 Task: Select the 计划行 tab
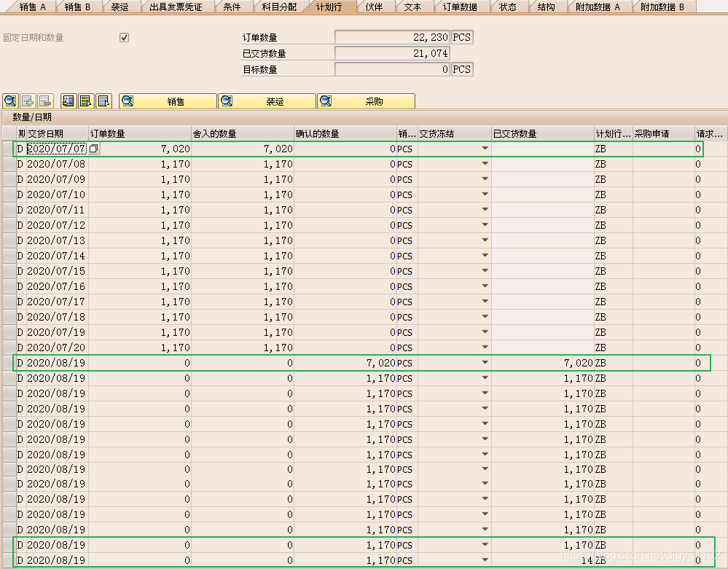[329, 7]
